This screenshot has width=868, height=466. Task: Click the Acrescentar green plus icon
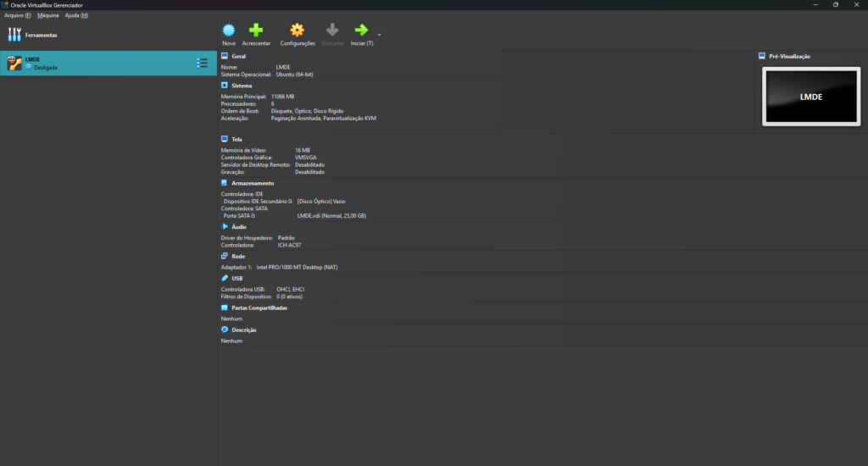pyautogui.click(x=256, y=31)
